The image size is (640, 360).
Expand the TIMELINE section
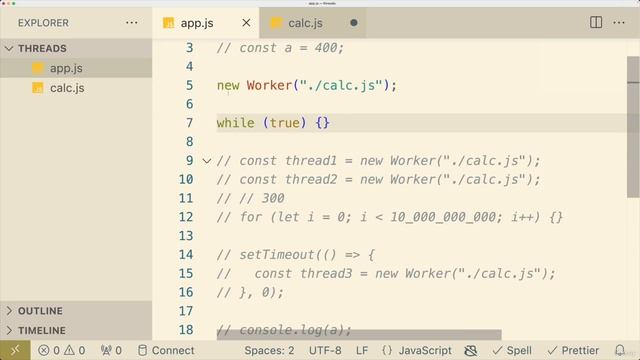click(x=76, y=330)
